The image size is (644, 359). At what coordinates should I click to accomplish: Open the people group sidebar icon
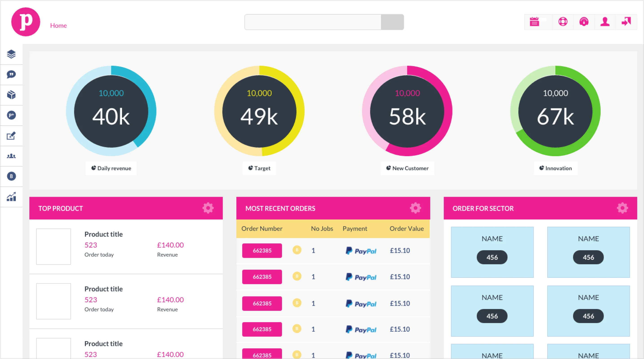11,156
